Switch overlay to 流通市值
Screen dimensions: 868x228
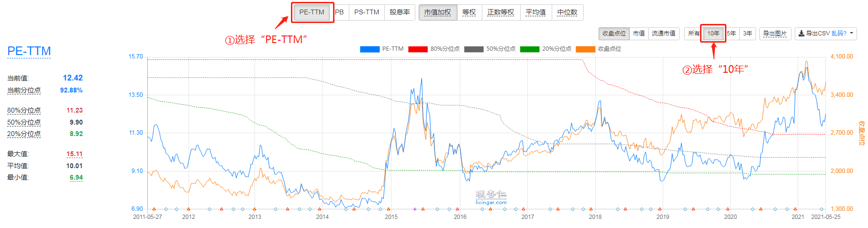click(x=664, y=34)
